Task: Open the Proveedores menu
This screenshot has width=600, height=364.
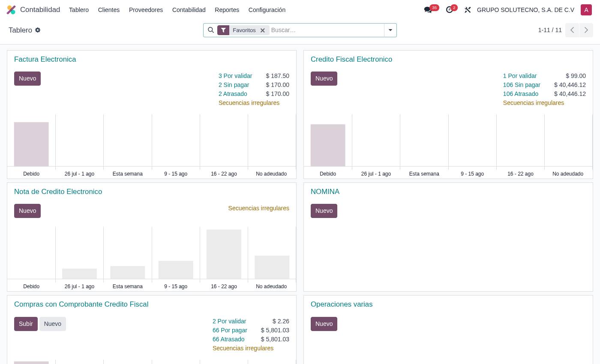Action: tap(146, 10)
